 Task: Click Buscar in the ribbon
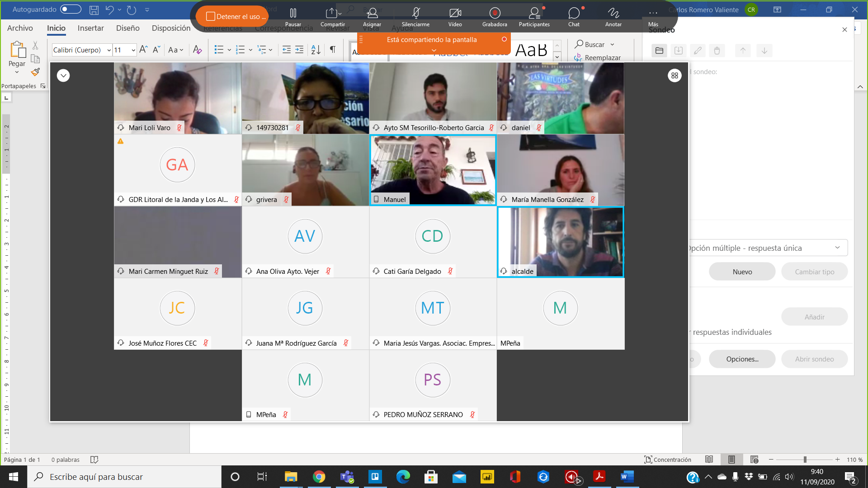(x=590, y=44)
